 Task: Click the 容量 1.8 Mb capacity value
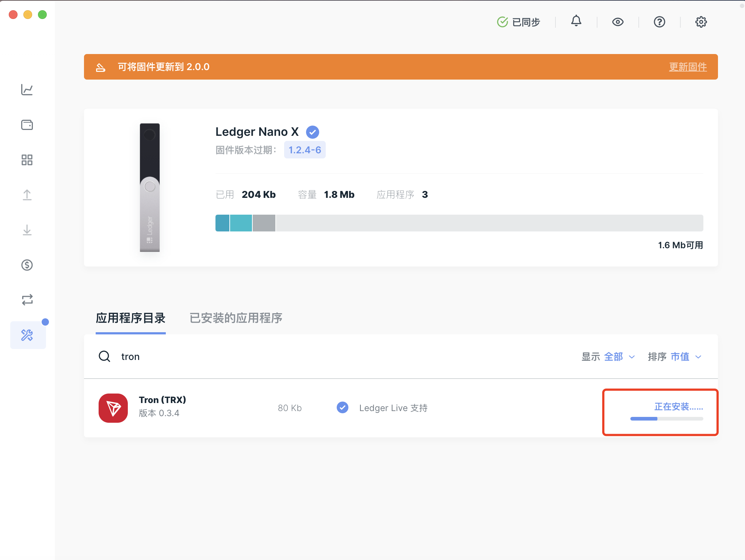coord(326,195)
